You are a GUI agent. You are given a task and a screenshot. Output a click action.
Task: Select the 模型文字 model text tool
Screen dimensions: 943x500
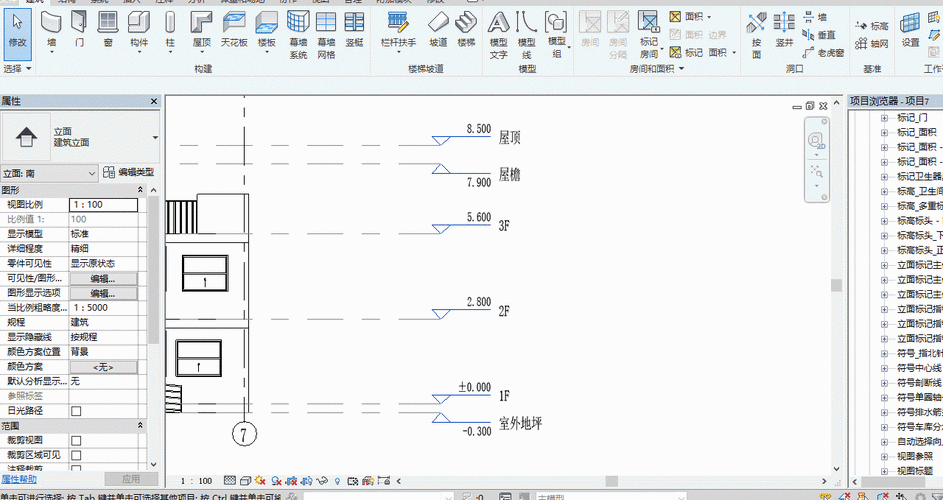499,35
